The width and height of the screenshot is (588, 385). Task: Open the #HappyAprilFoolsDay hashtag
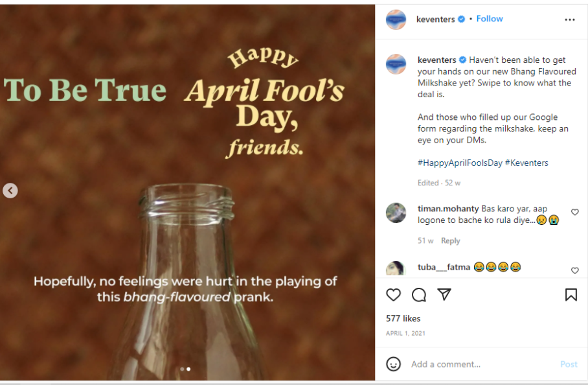460,163
